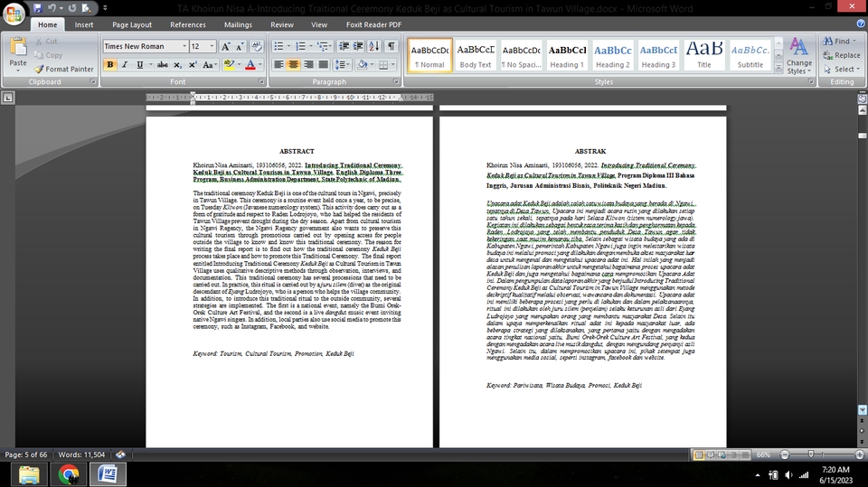Screen dimensions: 868x487
Task: Apply the text highlight color
Action: 228,65
